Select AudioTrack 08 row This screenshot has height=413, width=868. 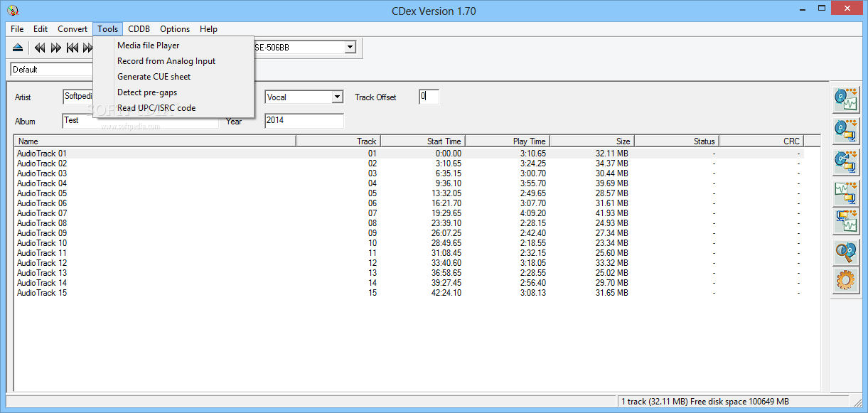[417, 223]
